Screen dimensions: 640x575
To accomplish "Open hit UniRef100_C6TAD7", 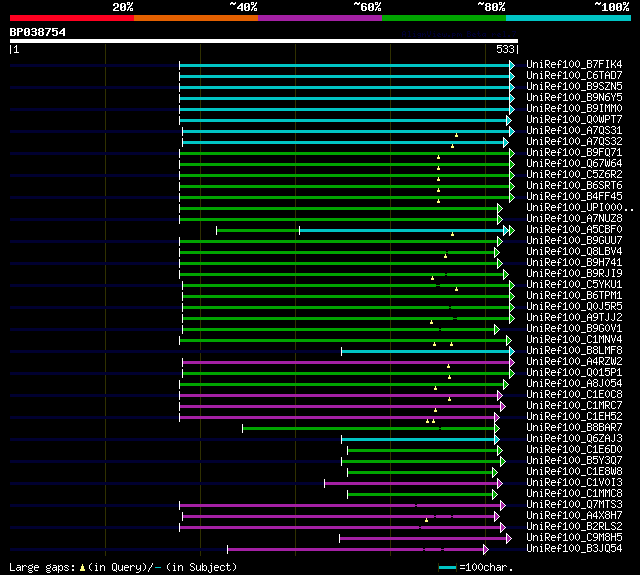I will [x=574, y=75].
